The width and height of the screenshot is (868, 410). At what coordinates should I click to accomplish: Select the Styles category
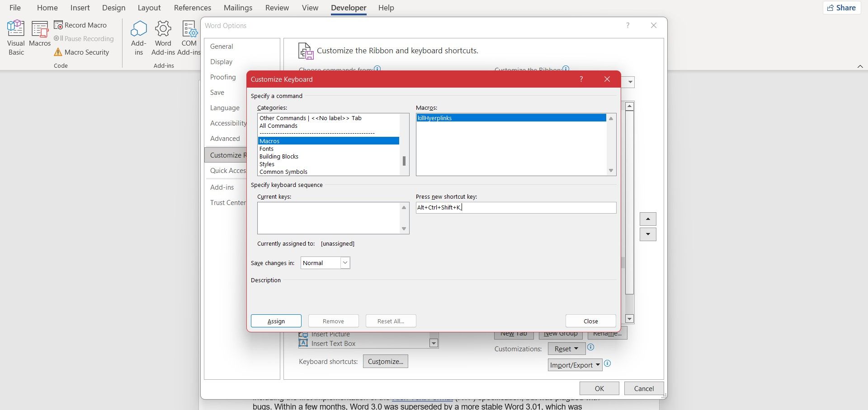[x=329, y=164]
